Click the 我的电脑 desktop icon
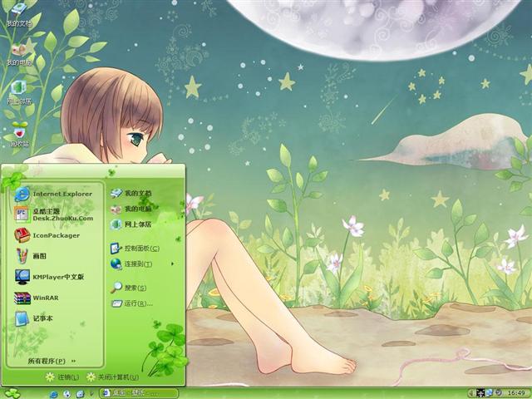The image size is (532, 399). tap(18, 50)
